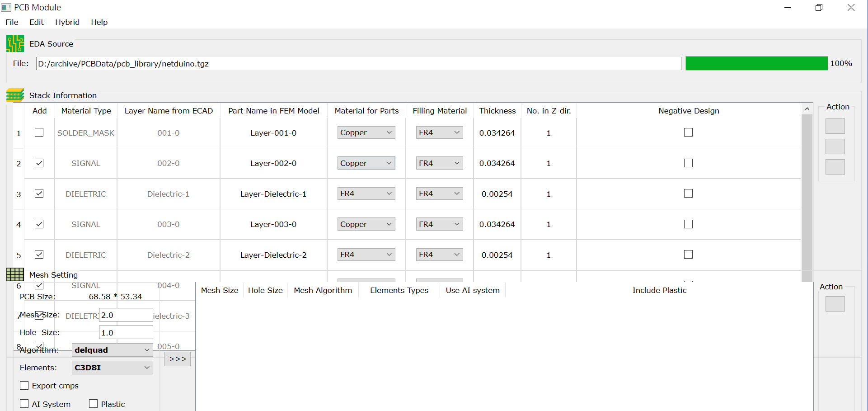Open the Hybrid menu
The image size is (868, 411).
67,22
